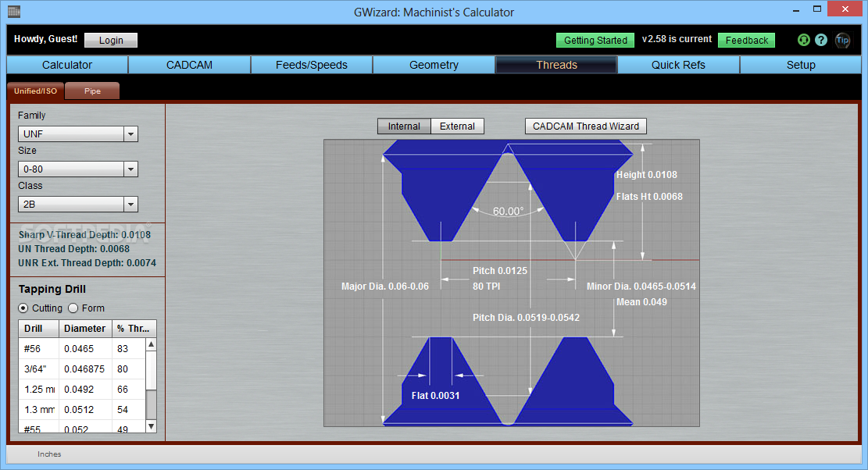Select the 3/64" drill row
868x470 pixels.
pyautogui.click(x=82, y=369)
